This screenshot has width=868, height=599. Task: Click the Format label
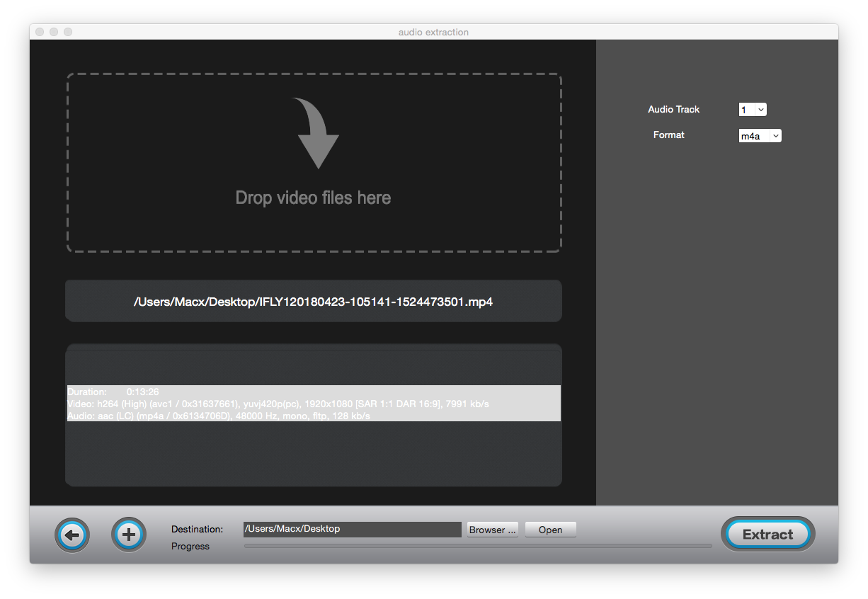pyautogui.click(x=669, y=135)
